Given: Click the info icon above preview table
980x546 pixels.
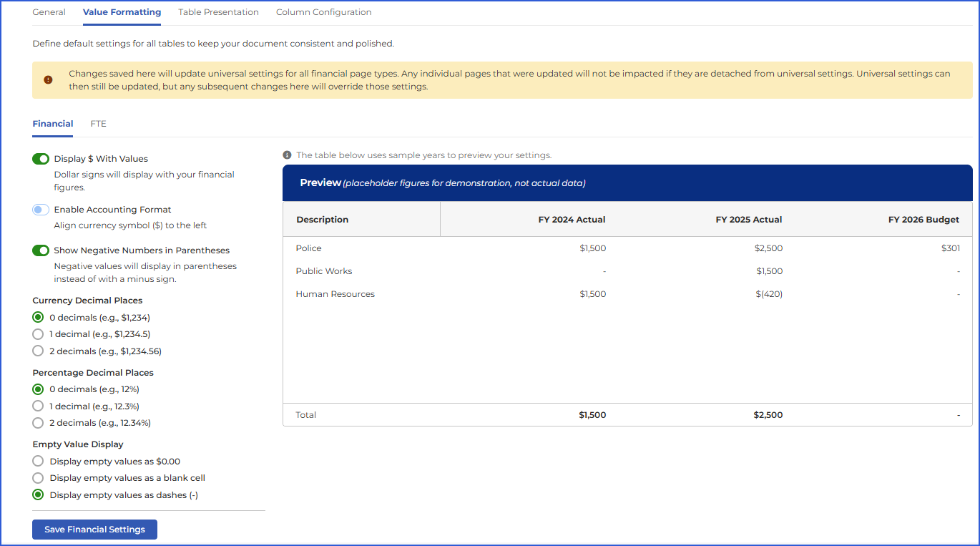Looking at the screenshot, I should click(x=287, y=155).
